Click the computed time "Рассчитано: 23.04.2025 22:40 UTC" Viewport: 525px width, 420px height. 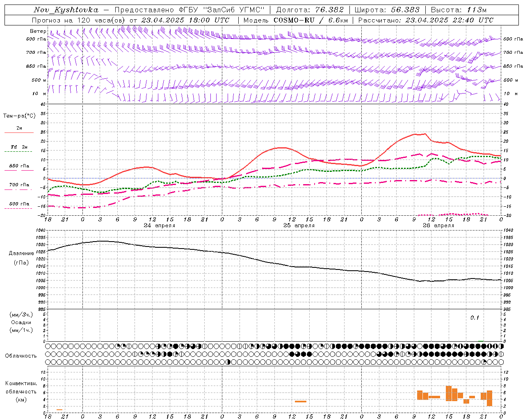[x=426, y=20]
